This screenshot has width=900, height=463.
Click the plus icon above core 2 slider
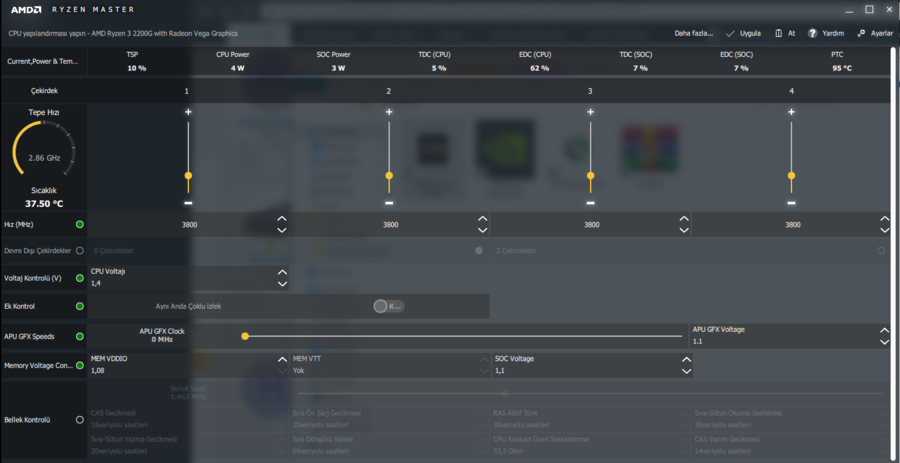(389, 112)
